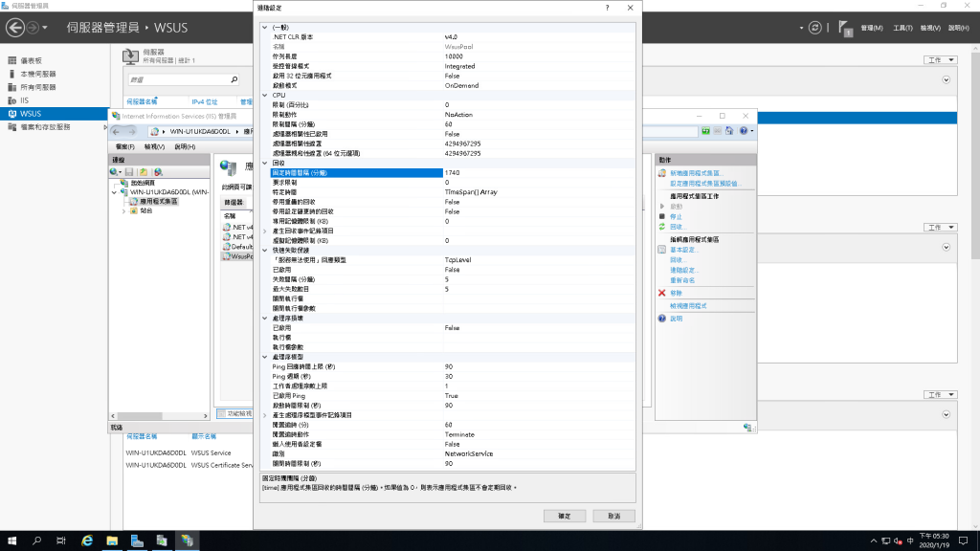The image size is (980, 551).
Task: Click the 基本設定 icon in 動作 pane
Action: tap(662, 250)
